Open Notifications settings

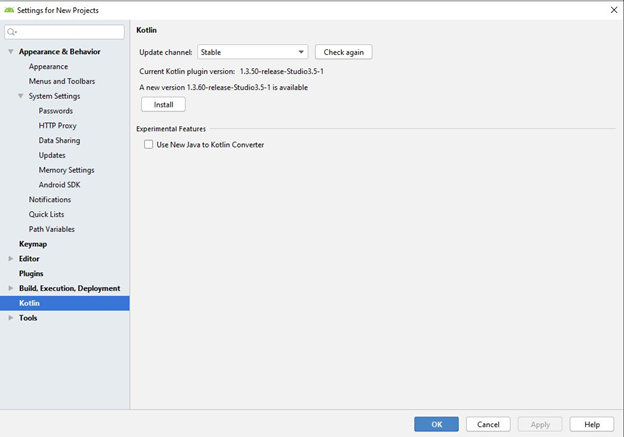50,199
